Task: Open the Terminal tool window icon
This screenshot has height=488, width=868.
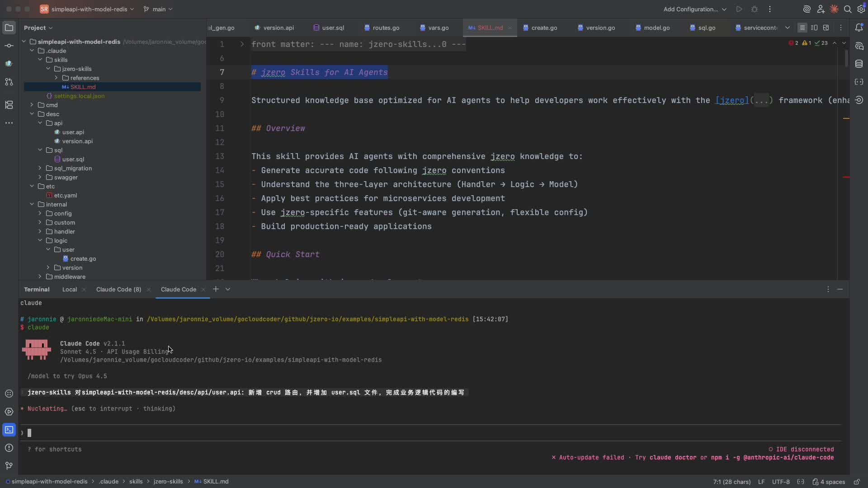Action: 9,430
